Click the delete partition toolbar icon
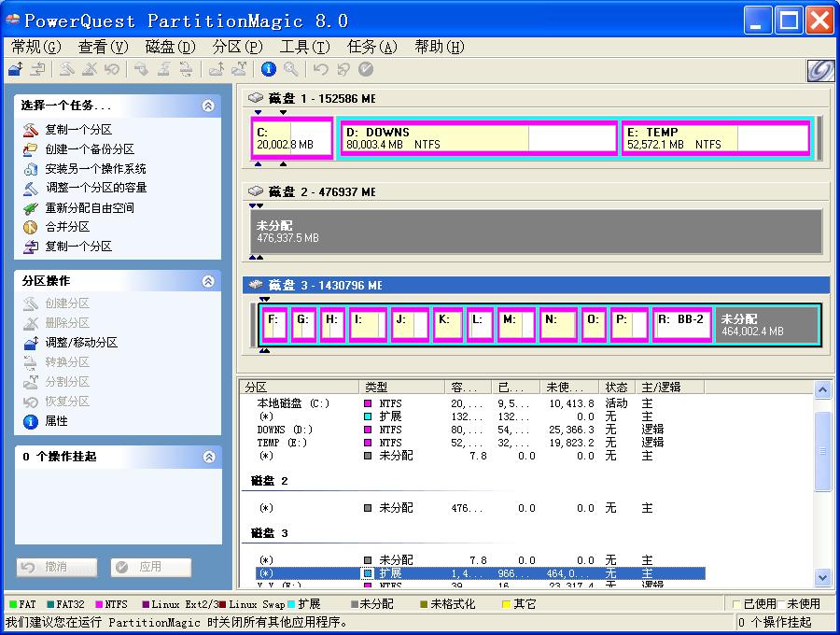This screenshot has height=635, width=840. pos(89,69)
